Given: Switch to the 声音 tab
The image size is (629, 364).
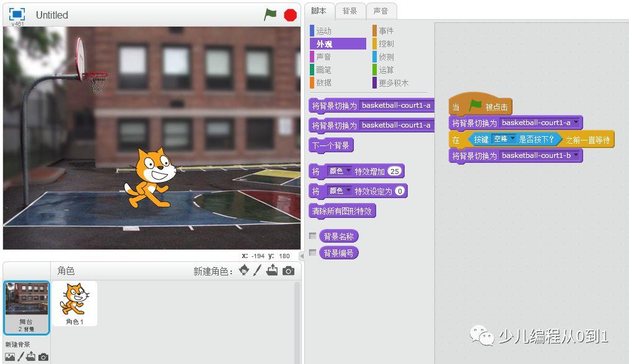Looking at the screenshot, I should [x=380, y=11].
